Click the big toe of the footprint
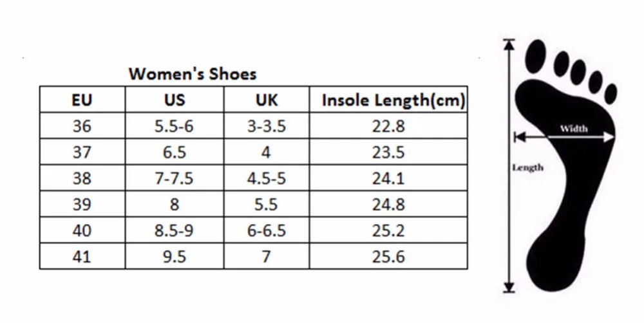This screenshot has width=644, height=323. pyautogui.click(x=536, y=56)
